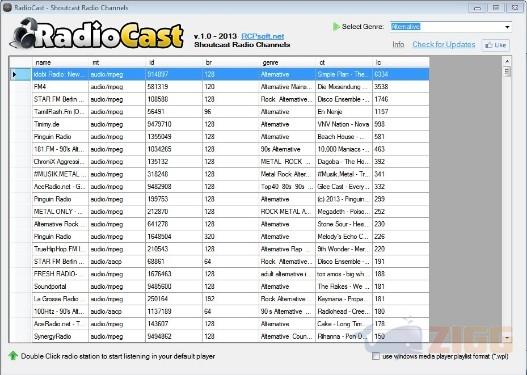The image size is (527, 375).
Task: Open the RCPsoft.net link
Action: click(263, 36)
